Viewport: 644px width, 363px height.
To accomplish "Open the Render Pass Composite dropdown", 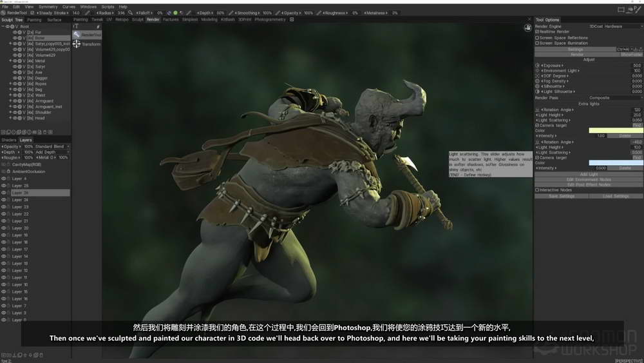I will pos(616,98).
